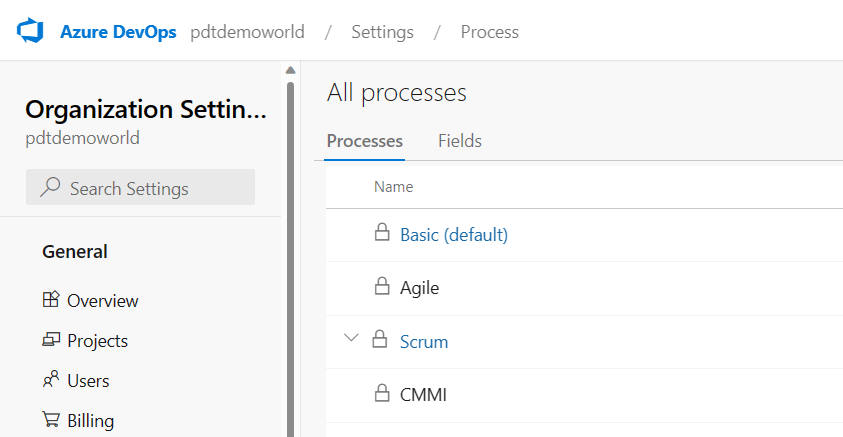Focus the Search Settings input field
Screen dimensions: 843x437
(150, 188)
